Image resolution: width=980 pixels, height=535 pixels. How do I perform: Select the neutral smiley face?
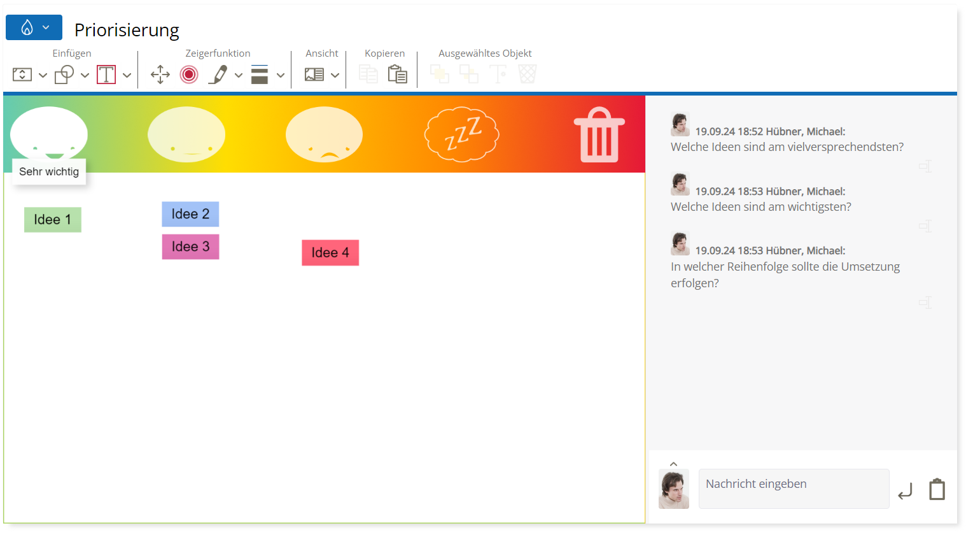(x=186, y=134)
